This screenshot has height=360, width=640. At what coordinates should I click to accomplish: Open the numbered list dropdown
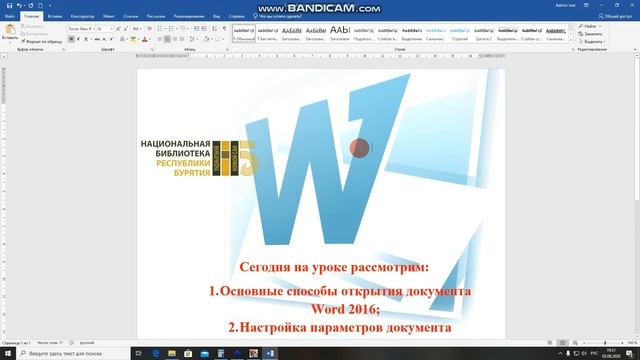tap(176, 29)
